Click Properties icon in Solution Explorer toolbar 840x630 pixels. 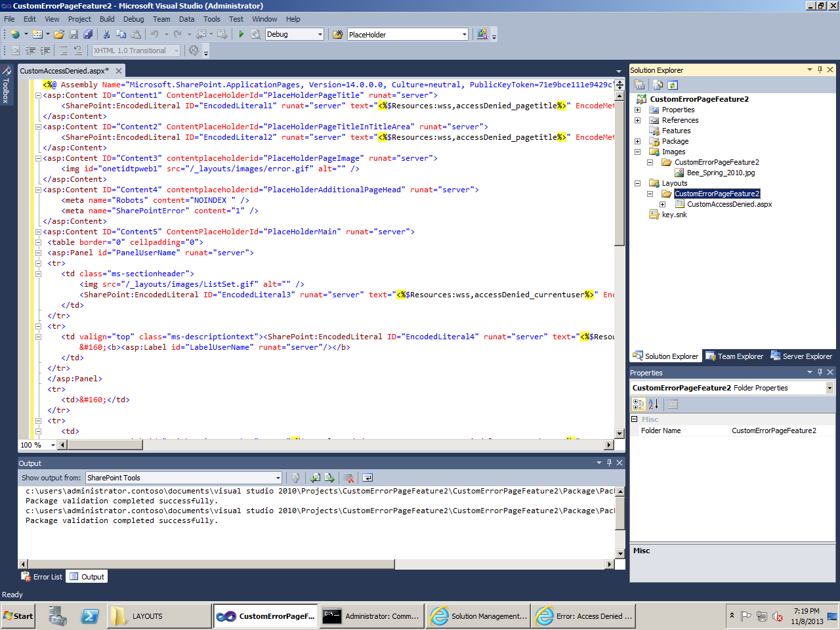[x=639, y=85]
